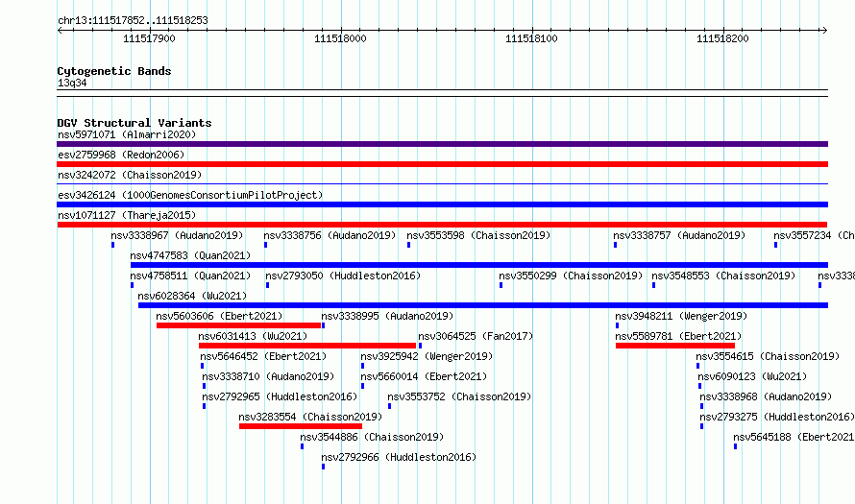Open nsv5603606 (Ebert2021) variant label
The width and height of the screenshot is (855, 504).
click(x=219, y=316)
